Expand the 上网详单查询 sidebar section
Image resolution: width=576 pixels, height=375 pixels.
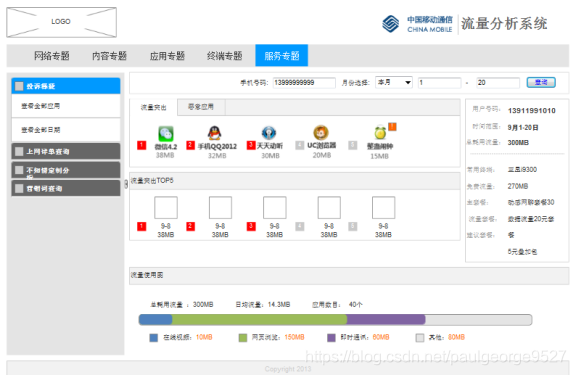tap(66, 151)
